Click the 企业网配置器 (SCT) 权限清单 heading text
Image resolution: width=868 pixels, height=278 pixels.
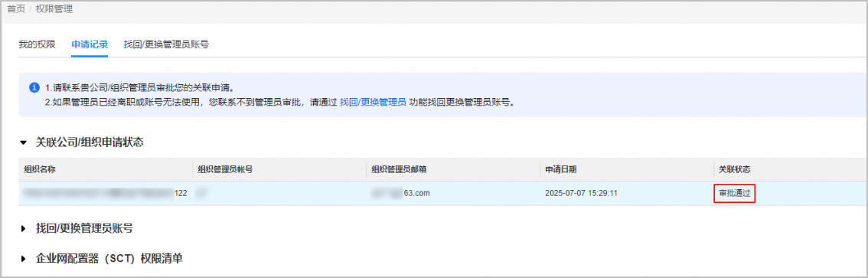(109, 258)
